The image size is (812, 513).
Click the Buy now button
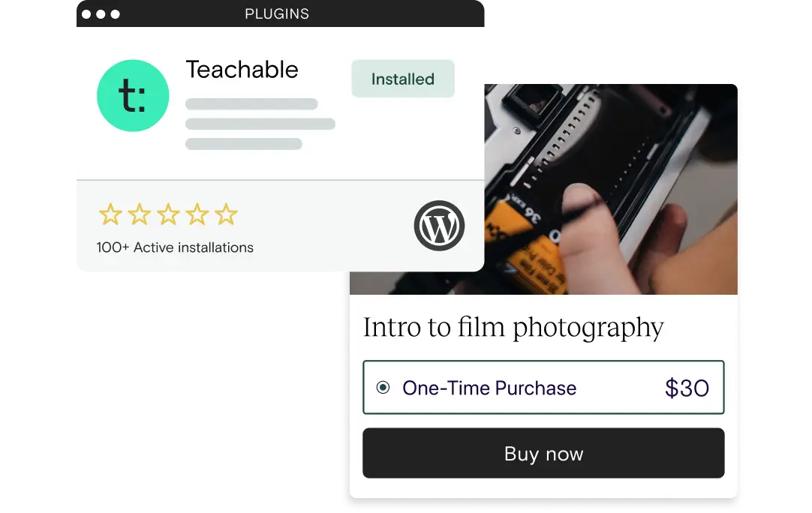(x=543, y=453)
